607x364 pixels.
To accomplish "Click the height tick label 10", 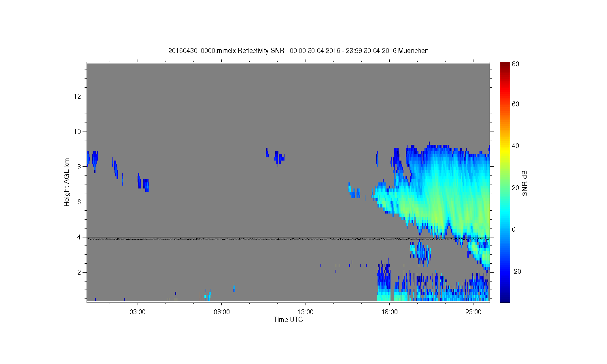I will point(79,131).
